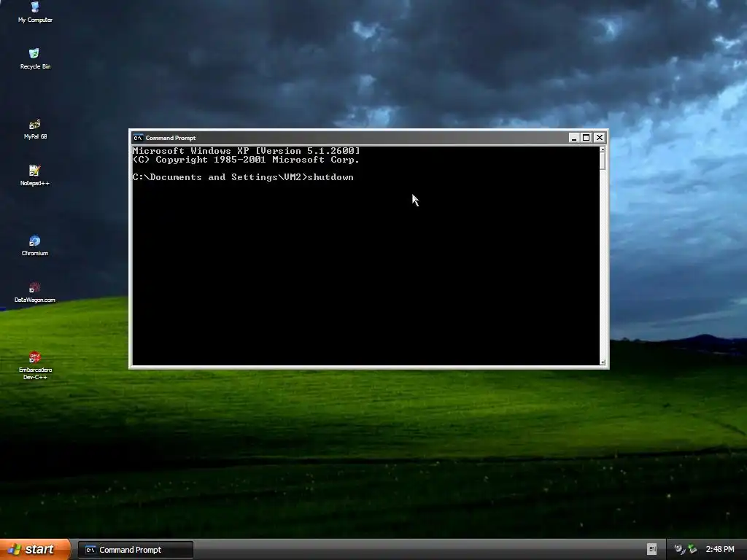Select the MyPal 68 shortcut
Image resolution: width=747 pixels, height=560 pixels.
[35, 128]
